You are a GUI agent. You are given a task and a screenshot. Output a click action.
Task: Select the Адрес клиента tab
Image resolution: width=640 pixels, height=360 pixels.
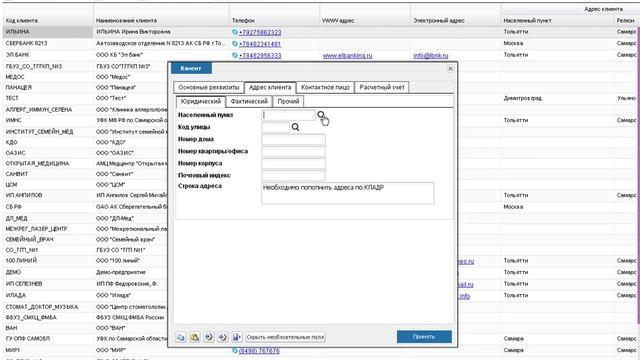270,87
